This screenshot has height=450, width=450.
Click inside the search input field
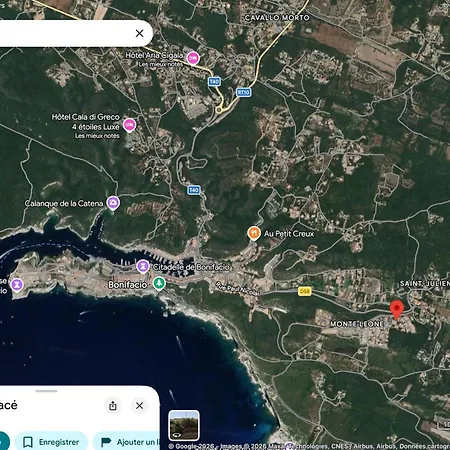pos(63,33)
